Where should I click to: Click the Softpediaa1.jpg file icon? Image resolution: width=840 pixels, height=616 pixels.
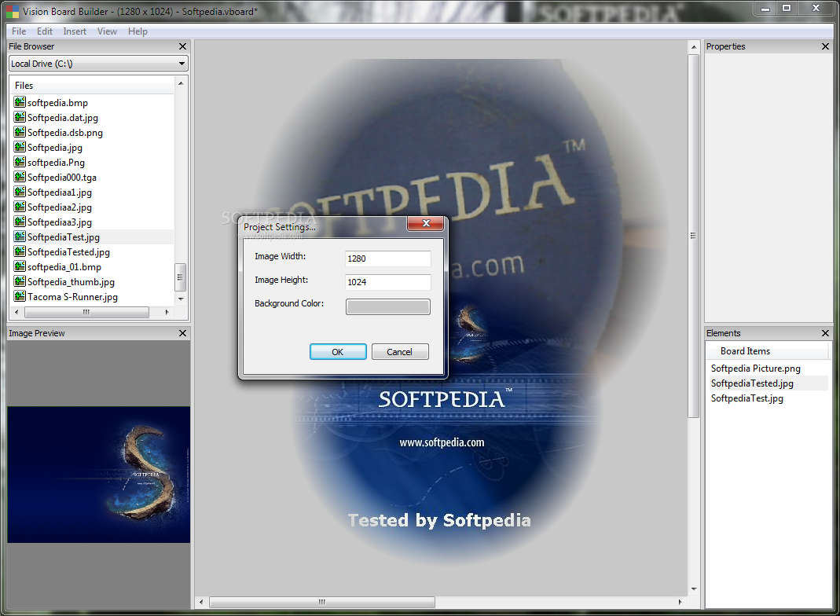coord(20,192)
